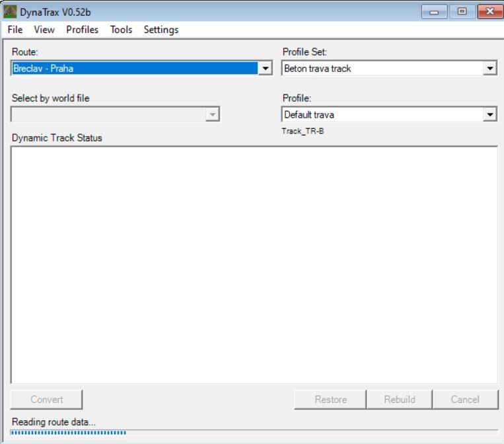Expand the Route dropdown arrow
The image size is (504, 444).
point(266,69)
